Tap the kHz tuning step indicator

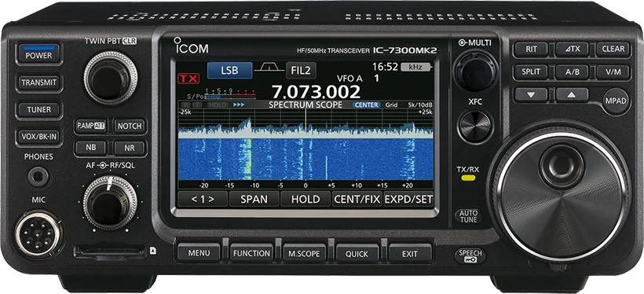[x=416, y=67]
